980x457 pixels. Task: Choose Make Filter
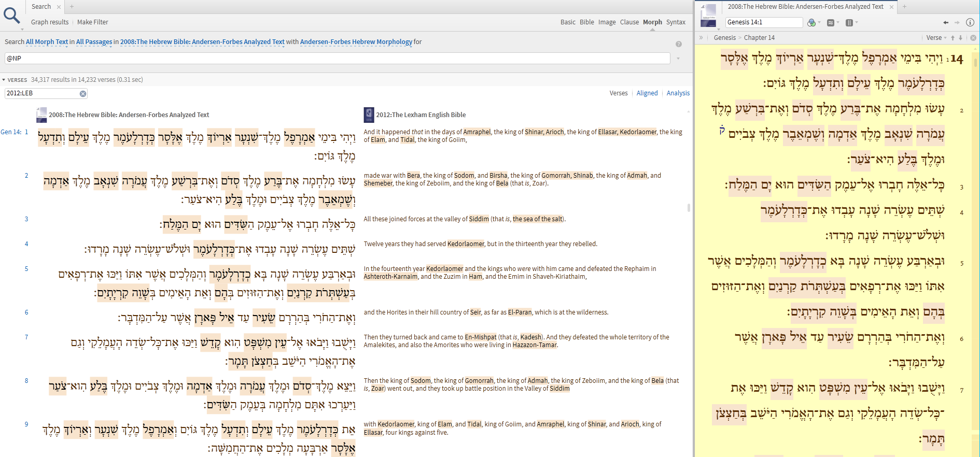[x=93, y=22]
